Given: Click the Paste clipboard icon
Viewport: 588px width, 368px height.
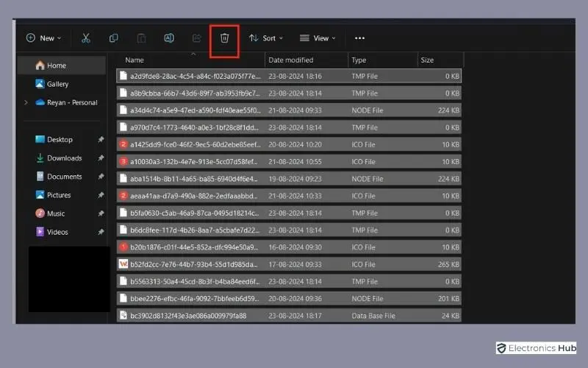Looking at the screenshot, I should [x=141, y=38].
